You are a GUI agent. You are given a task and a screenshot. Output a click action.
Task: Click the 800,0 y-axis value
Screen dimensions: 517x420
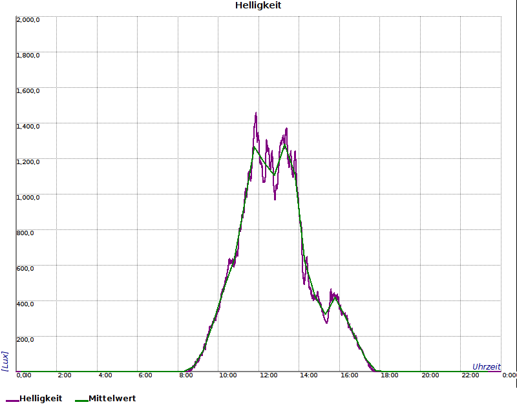tap(25, 233)
